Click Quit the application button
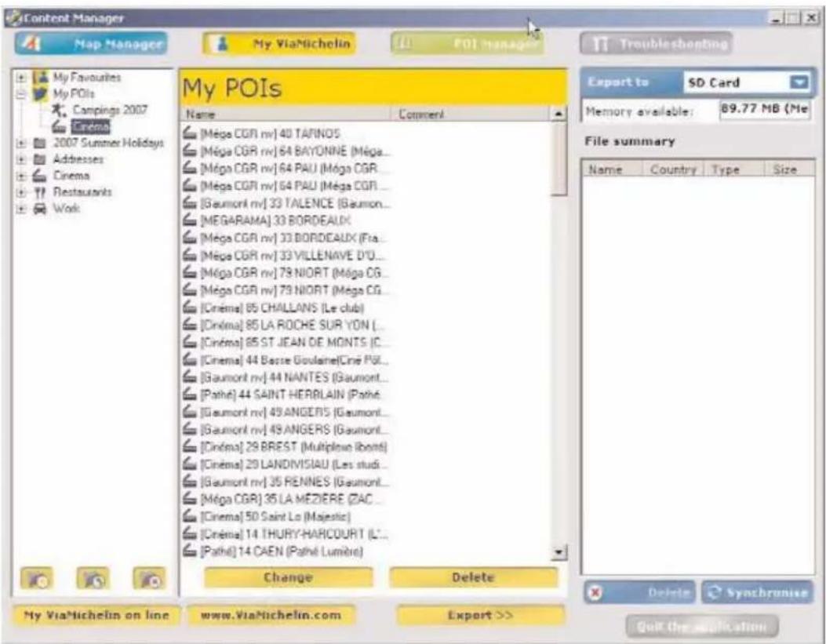The width and height of the screenshot is (826, 644). click(702, 627)
